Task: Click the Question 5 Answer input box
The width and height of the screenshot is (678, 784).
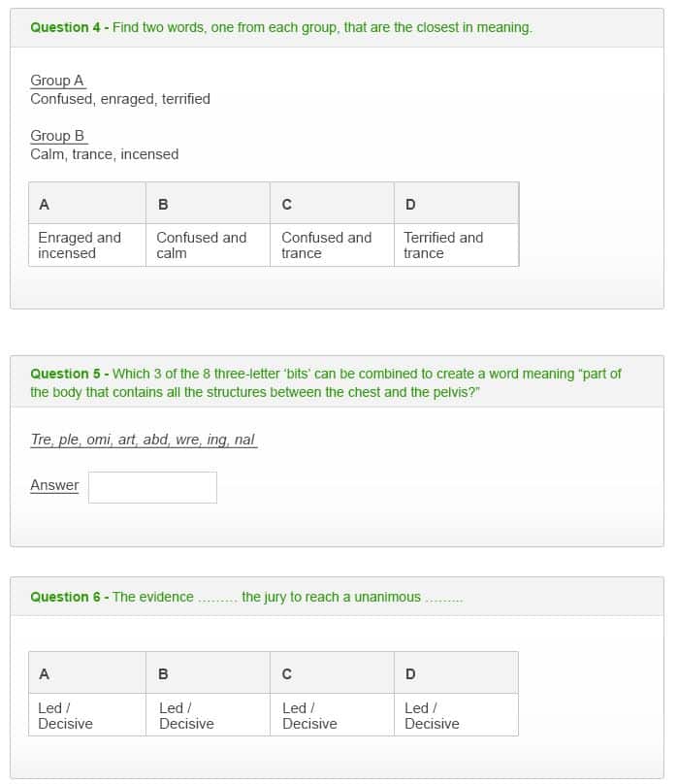Action: (x=152, y=487)
